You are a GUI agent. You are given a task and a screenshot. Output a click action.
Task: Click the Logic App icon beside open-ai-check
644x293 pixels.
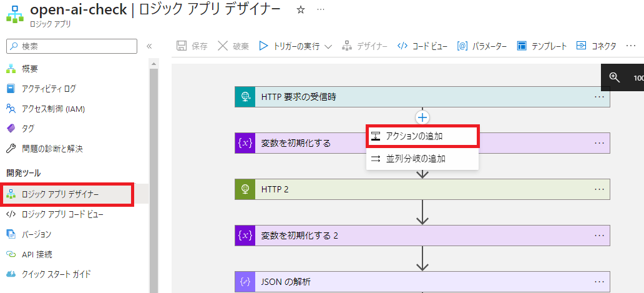(x=14, y=14)
